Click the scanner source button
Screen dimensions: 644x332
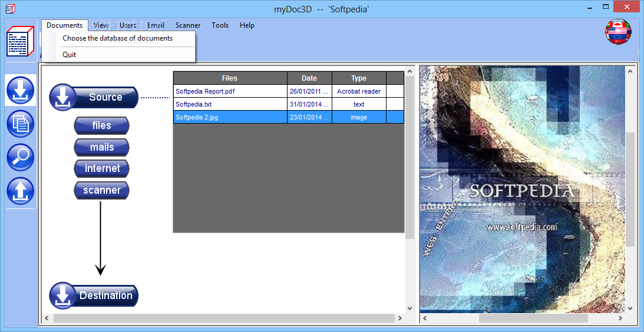click(x=101, y=190)
